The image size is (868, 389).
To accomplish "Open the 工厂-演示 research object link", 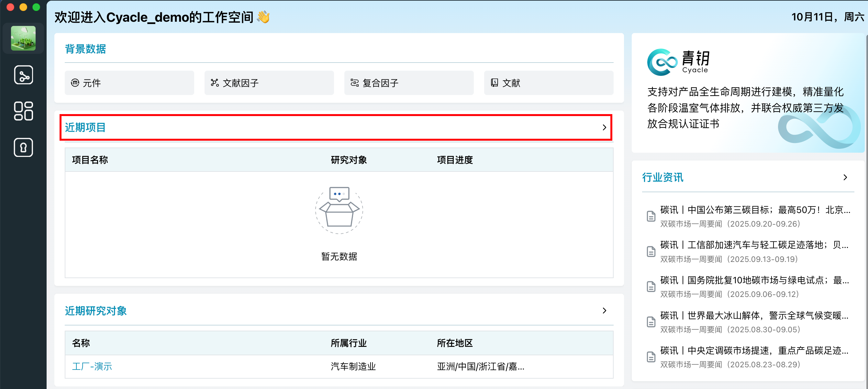I will 92,366.
